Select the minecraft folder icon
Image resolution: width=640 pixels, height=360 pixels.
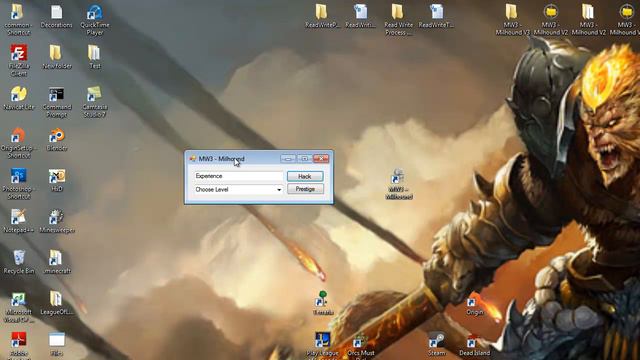point(57,262)
